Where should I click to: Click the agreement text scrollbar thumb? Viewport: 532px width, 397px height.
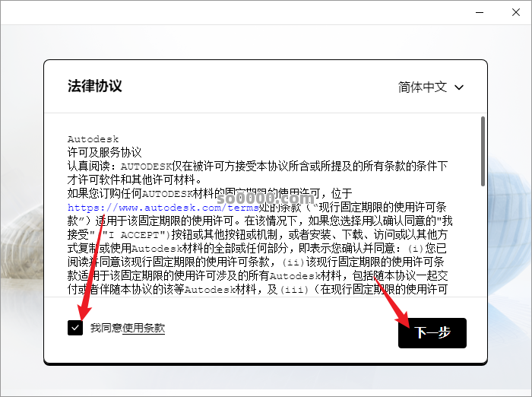point(483,151)
